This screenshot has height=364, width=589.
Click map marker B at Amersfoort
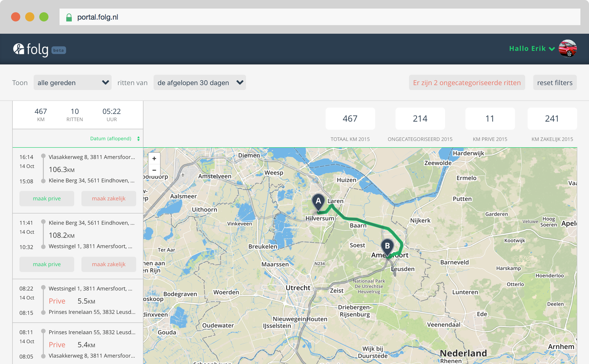[x=387, y=246]
